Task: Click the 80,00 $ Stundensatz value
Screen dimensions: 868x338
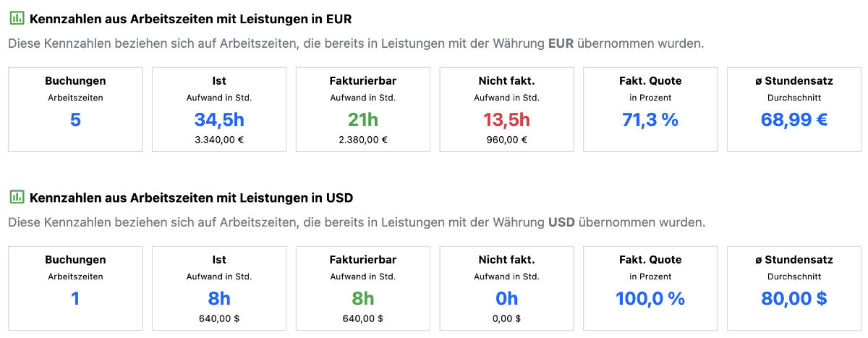Action: click(793, 298)
